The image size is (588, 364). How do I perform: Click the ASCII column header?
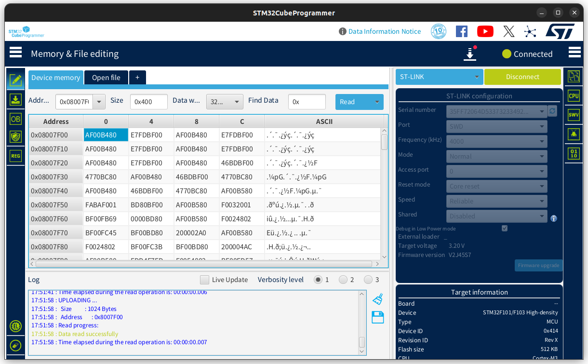[x=324, y=121]
